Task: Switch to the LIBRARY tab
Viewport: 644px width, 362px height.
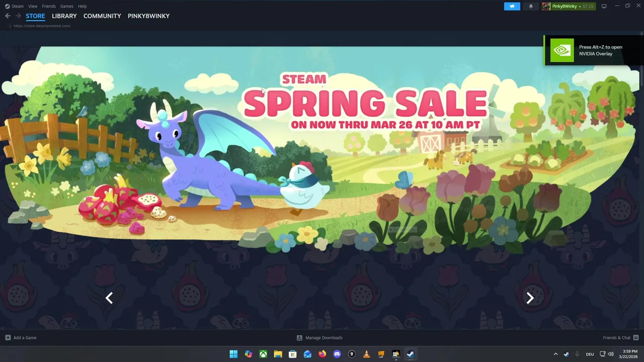Action: click(64, 16)
